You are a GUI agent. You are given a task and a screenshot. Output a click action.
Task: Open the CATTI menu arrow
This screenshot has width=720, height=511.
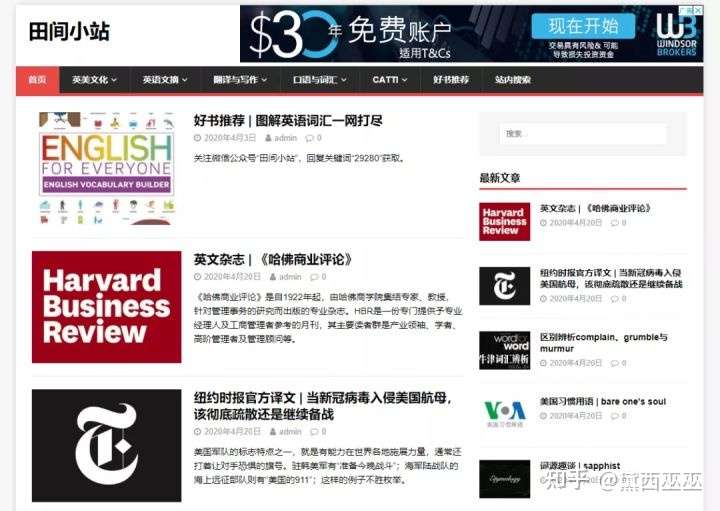(405, 80)
